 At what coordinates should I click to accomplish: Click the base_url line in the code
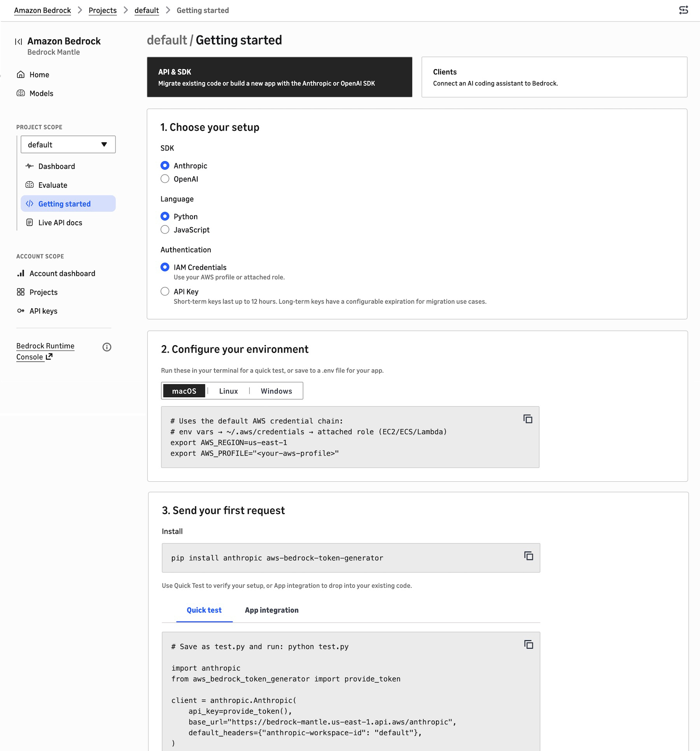(x=322, y=722)
